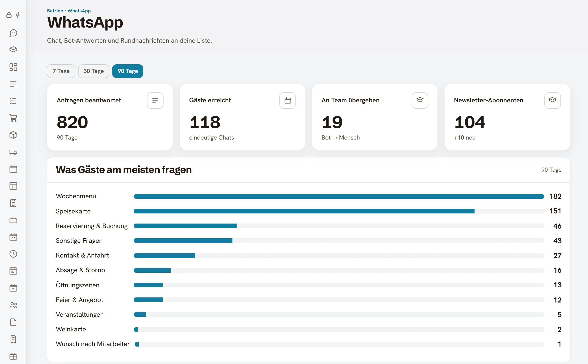The image size is (588, 364).
Task: Click the 820 value on the first card
Action: point(72,122)
